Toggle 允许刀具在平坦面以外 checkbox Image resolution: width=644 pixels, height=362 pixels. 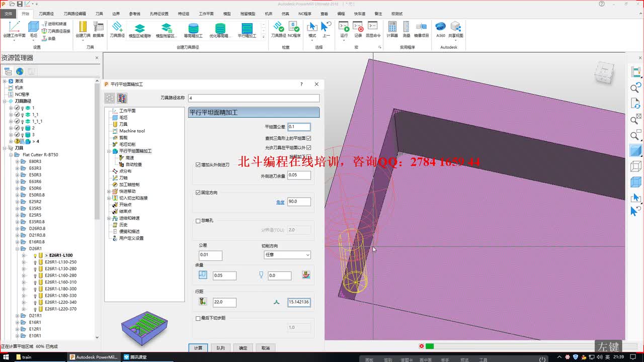(x=309, y=147)
